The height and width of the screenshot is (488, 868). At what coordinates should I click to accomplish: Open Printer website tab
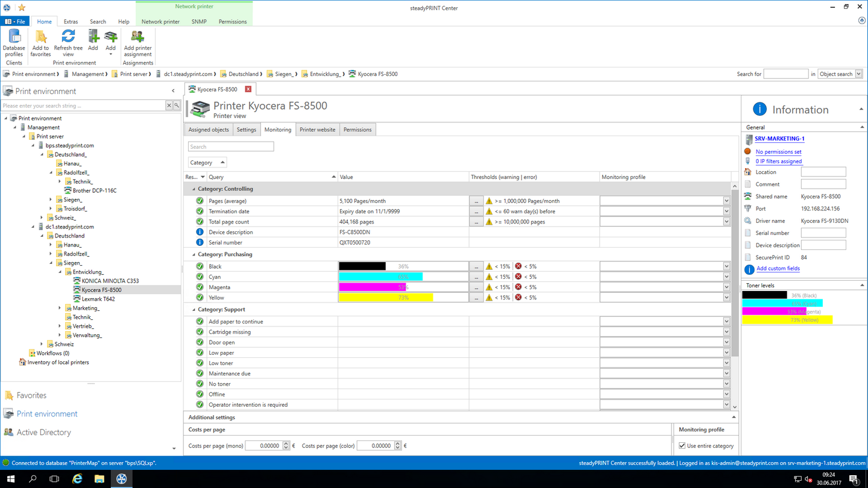pos(318,130)
